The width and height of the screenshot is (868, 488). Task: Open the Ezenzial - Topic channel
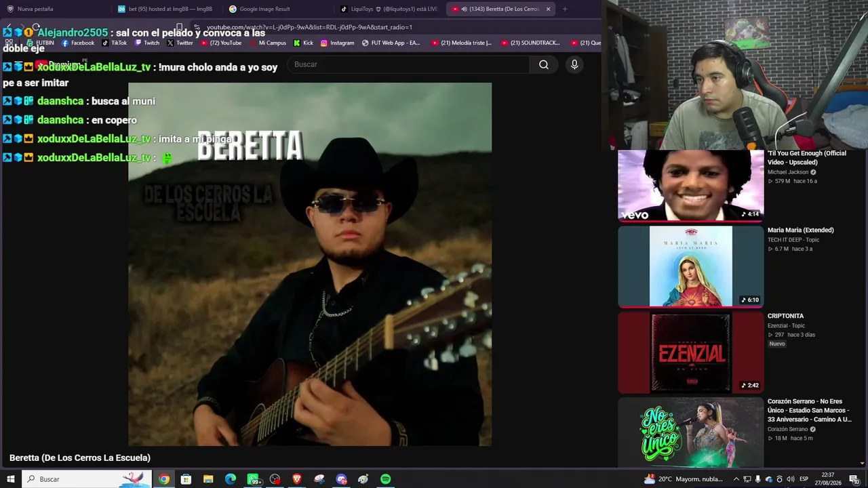(786, 326)
